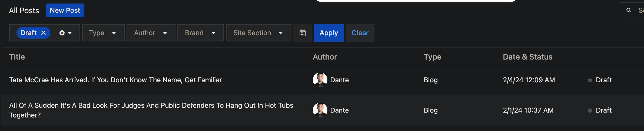This screenshot has width=644, height=131.
Task: Sort by the Title column header
Action: (x=17, y=57)
